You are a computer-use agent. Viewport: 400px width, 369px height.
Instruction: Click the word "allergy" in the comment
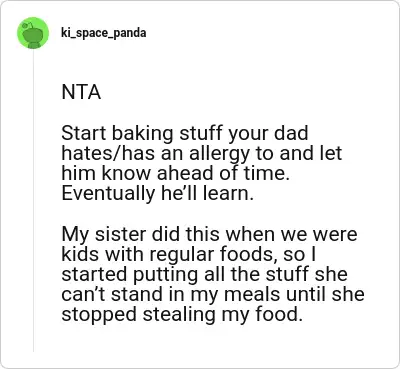(x=220, y=154)
